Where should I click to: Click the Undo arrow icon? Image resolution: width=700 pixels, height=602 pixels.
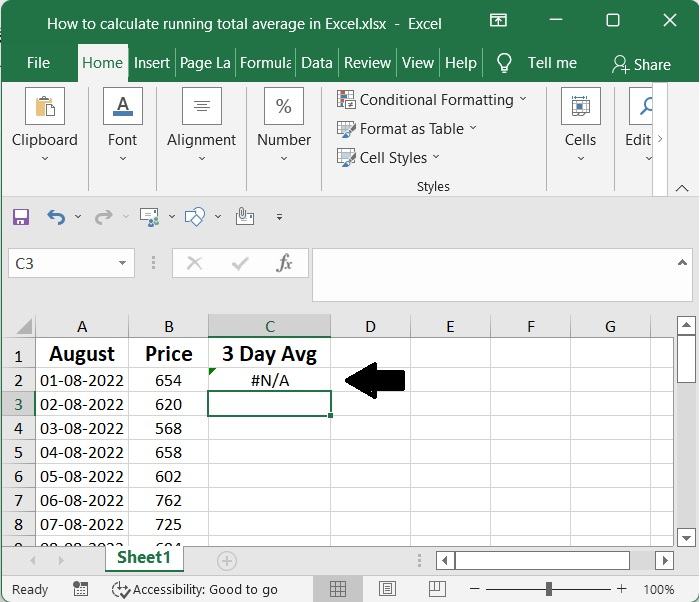point(56,216)
